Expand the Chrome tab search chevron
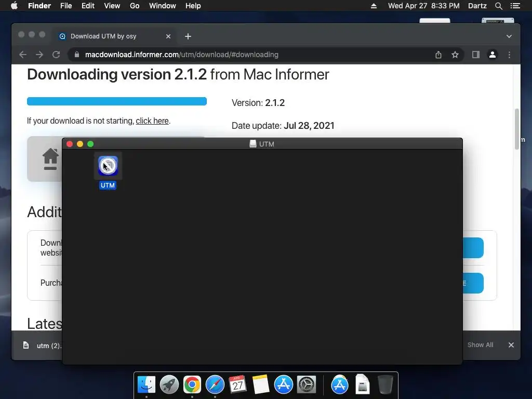Image resolution: width=532 pixels, height=399 pixels. (509, 36)
